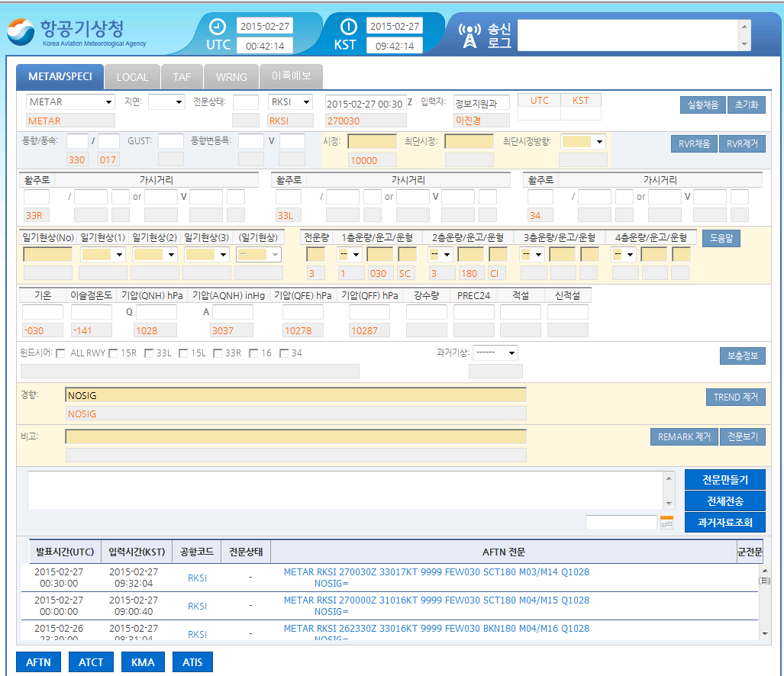Viewport: 784px width, 676px height.
Task: Click the 초기화 reset button
Action: click(x=747, y=105)
